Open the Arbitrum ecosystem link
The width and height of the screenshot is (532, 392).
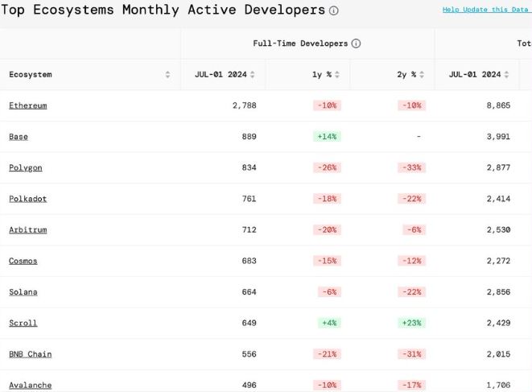[x=28, y=230]
